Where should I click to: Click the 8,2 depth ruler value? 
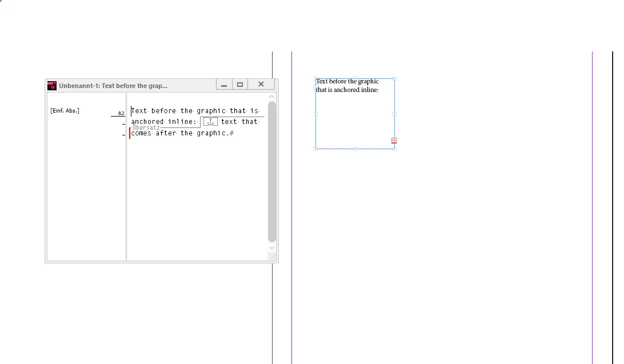click(121, 113)
